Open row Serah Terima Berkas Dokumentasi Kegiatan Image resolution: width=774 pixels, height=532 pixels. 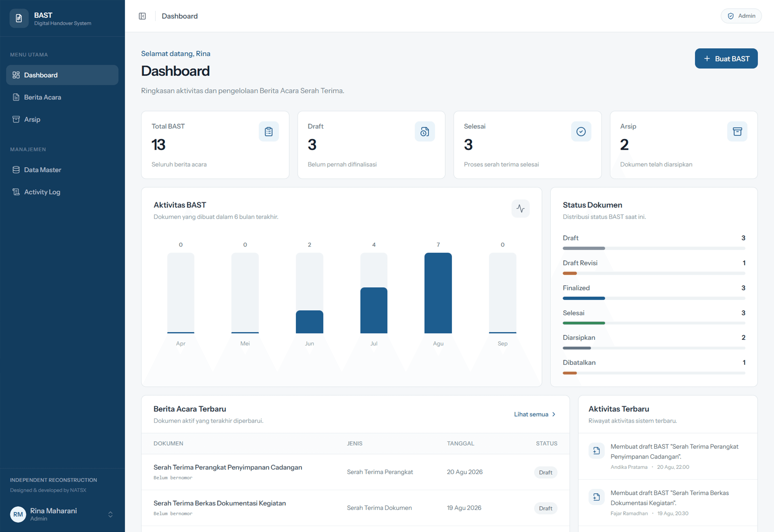(x=355, y=508)
